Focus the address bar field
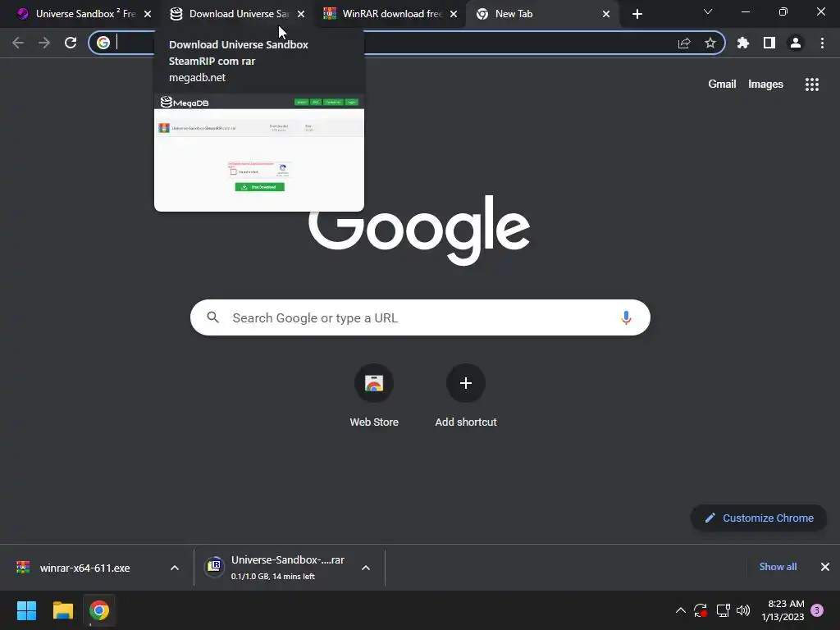 pos(406,43)
